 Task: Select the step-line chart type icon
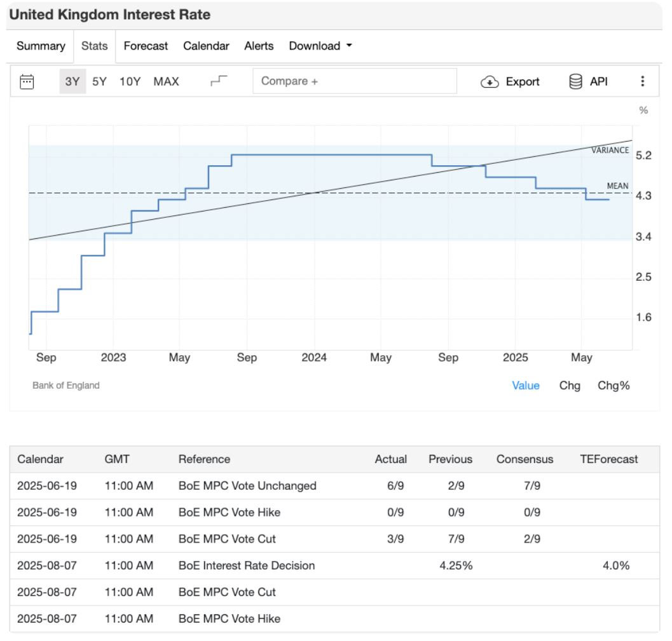coord(219,81)
